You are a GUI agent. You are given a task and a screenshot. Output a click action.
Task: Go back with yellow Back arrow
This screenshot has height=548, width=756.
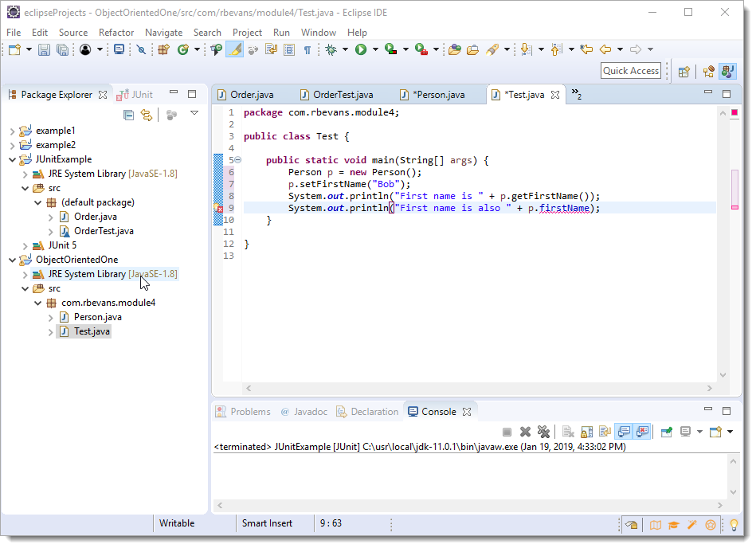[605, 49]
